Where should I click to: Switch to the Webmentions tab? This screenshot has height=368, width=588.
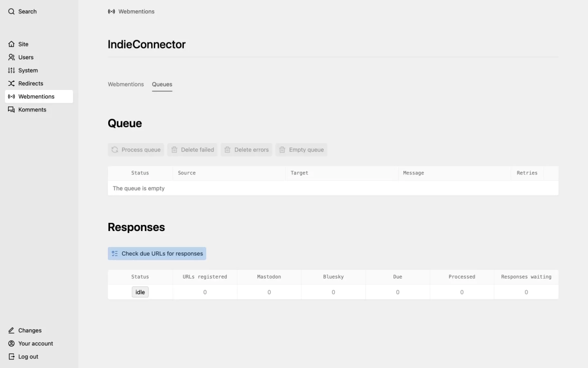[126, 84]
